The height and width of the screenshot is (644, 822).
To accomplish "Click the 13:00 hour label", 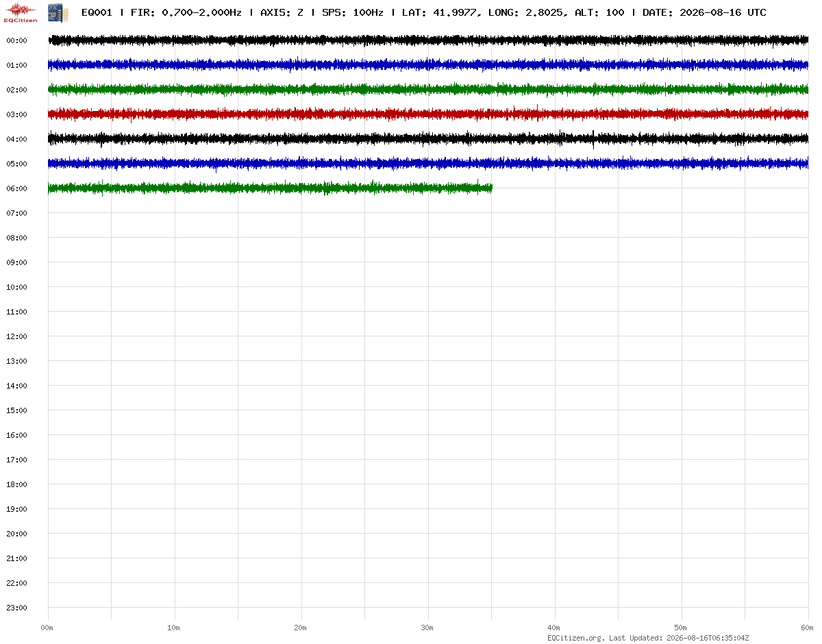I will [x=16, y=361].
